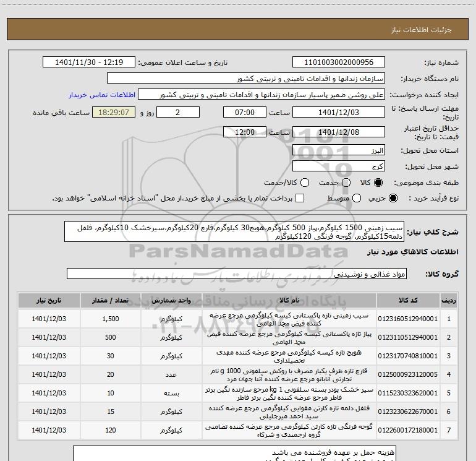Screen dimensions: 476x461
Task: Click the قارچ تازه product name cell
Action: tap(289, 374)
